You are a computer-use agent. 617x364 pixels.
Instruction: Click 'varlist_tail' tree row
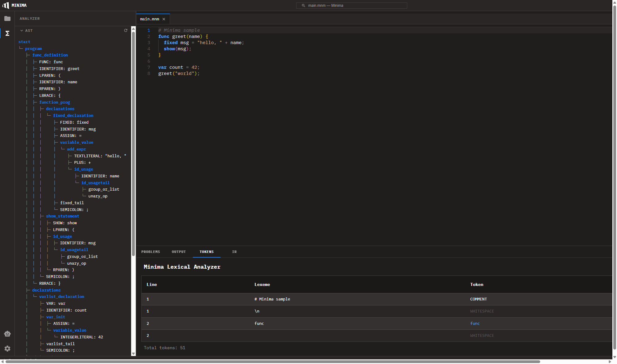(60, 344)
